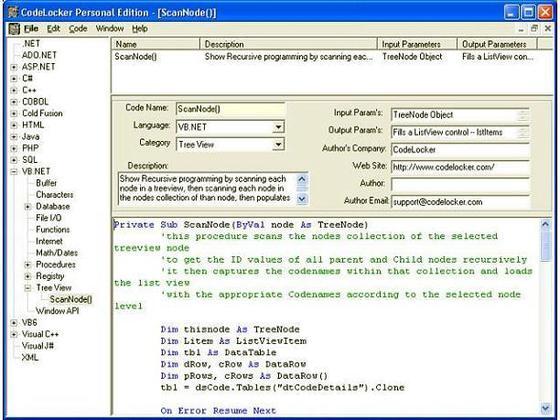Sort by the Name column header

pyautogui.click(x=156, y=44)
